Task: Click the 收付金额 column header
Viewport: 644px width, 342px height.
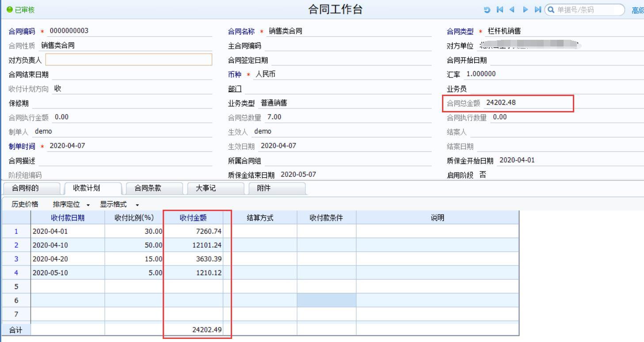Action: click(x=193, y=217)
